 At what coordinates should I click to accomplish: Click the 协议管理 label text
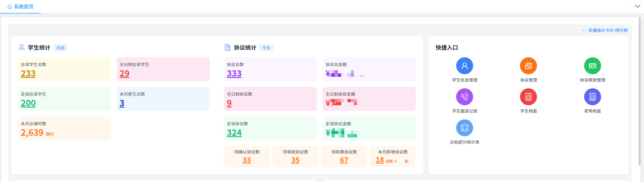[x=528, y=80]
